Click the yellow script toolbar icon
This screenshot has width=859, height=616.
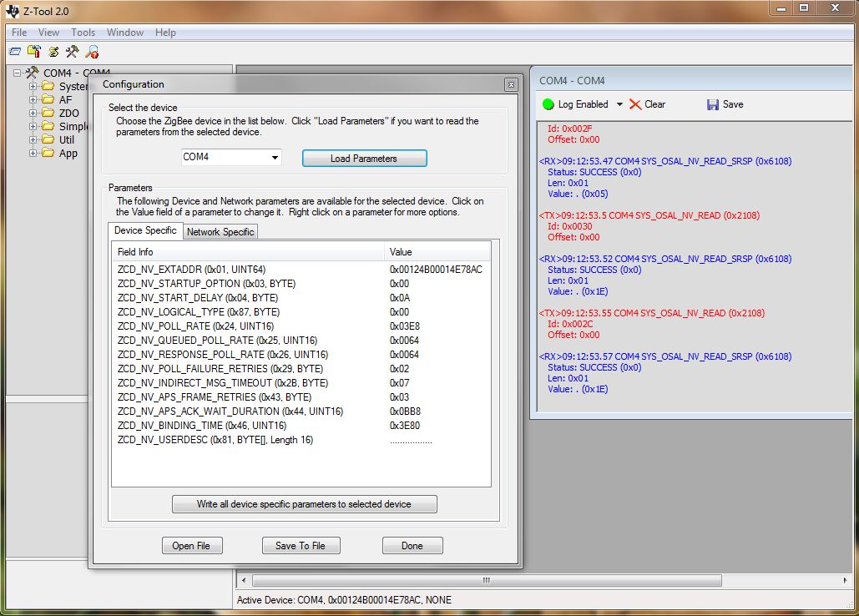53,52
